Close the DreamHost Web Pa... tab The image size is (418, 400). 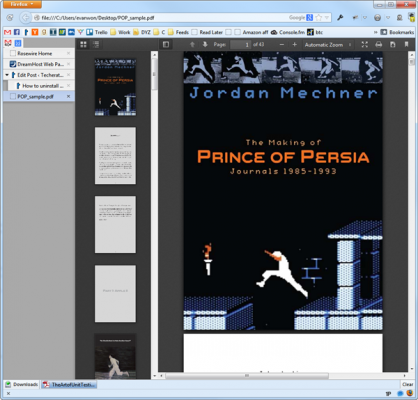pos(68,64)
